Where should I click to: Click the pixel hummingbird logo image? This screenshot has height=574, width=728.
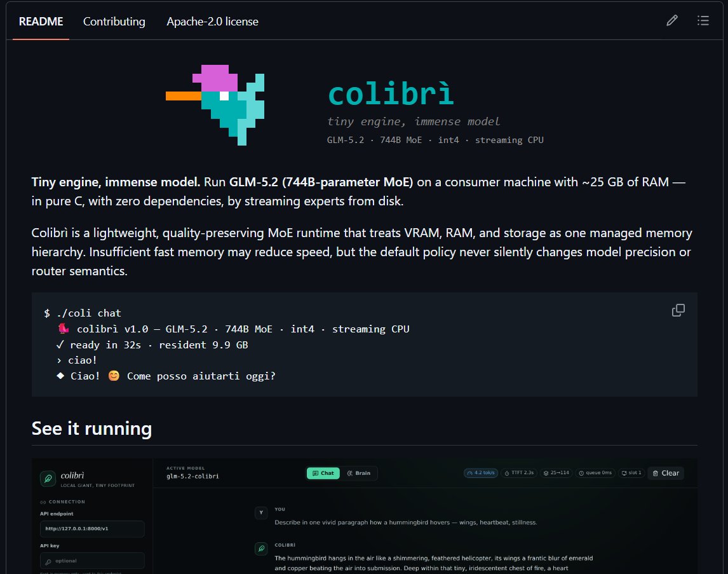tap(215, 105)
